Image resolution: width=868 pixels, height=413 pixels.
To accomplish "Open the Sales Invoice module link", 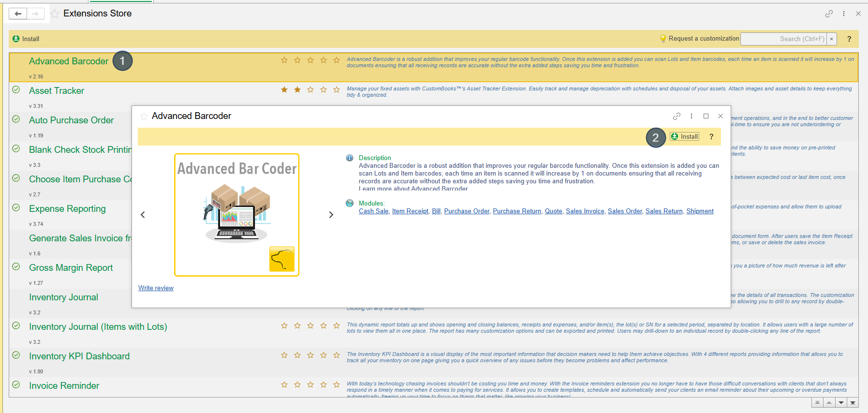I will (585, 211).
